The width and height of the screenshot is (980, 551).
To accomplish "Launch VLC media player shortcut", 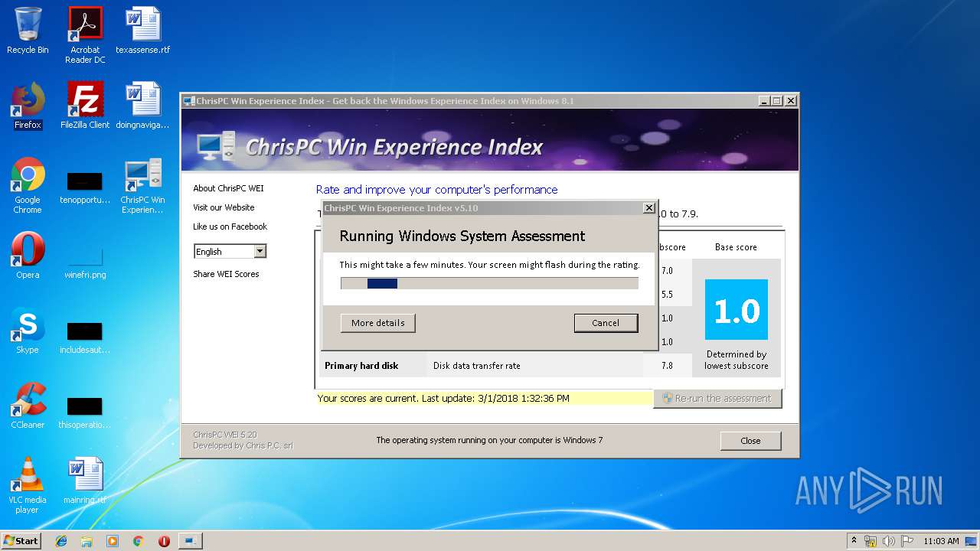I will pos(28,486).
